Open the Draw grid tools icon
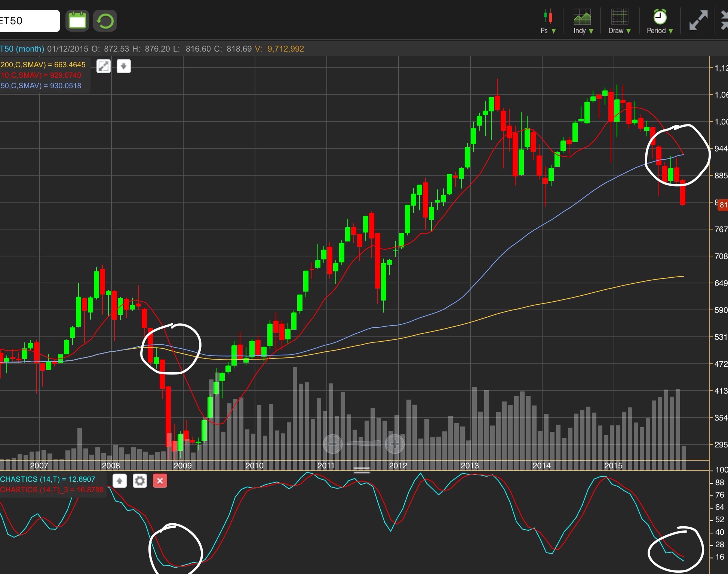 pyautogui.click(x=619, y=17)
